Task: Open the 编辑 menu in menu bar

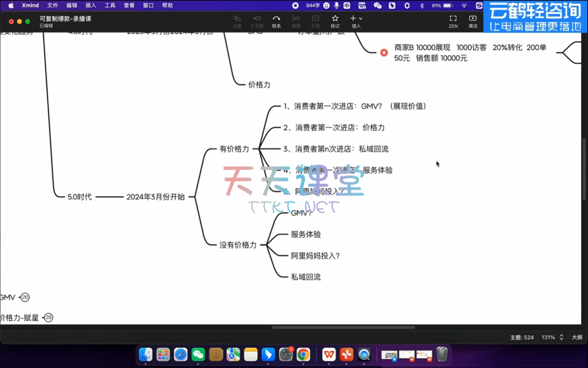Action: pyautogui.click(x=71, y=5)
